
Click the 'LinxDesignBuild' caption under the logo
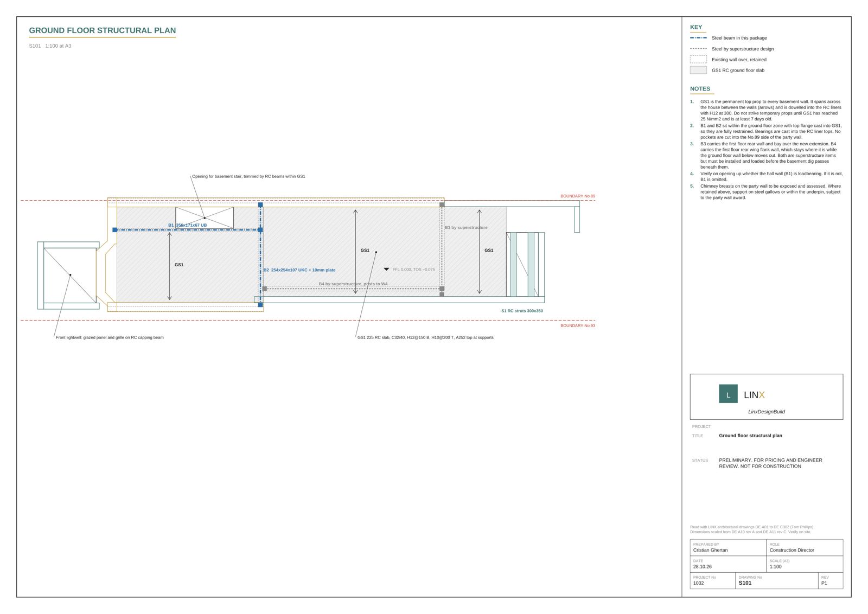point(767,412)
